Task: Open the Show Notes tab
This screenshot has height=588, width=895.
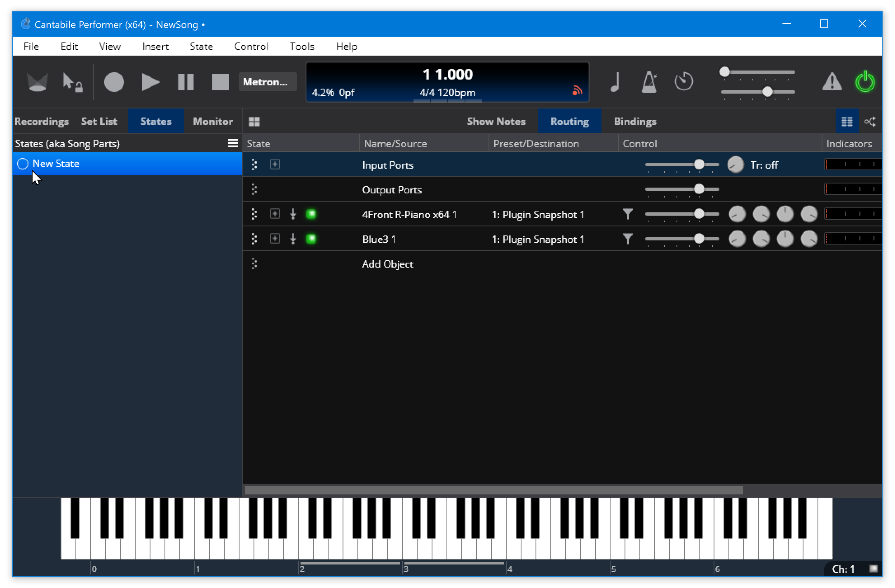Action: pyautogui.click(x=496, y=122)
